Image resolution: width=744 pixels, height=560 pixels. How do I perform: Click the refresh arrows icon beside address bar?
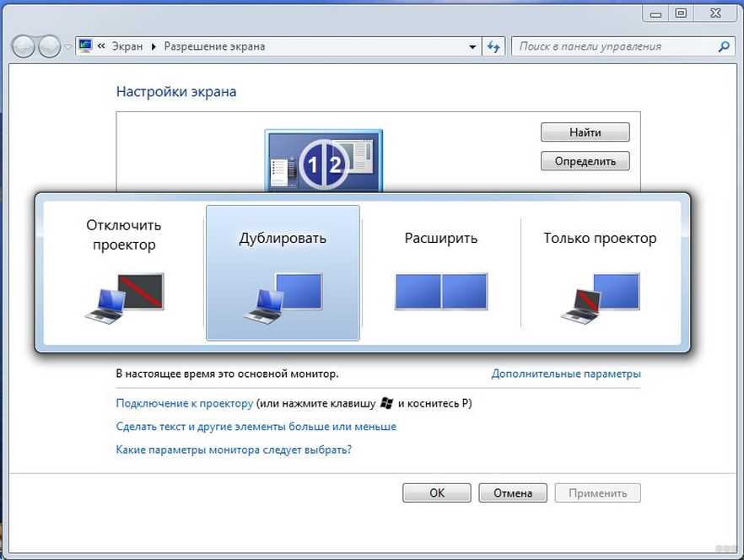click(493, 46)
